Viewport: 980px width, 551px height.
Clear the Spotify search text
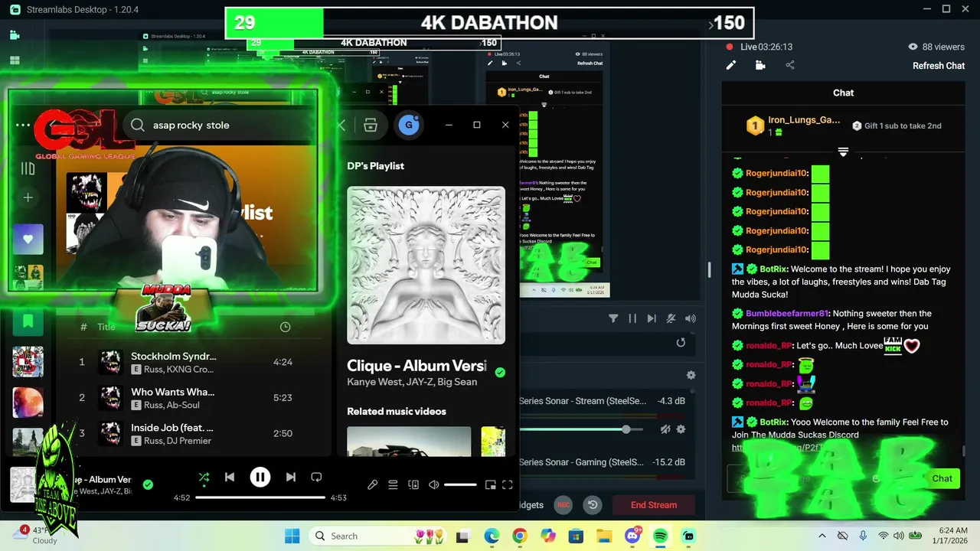(x=341, y=125)
